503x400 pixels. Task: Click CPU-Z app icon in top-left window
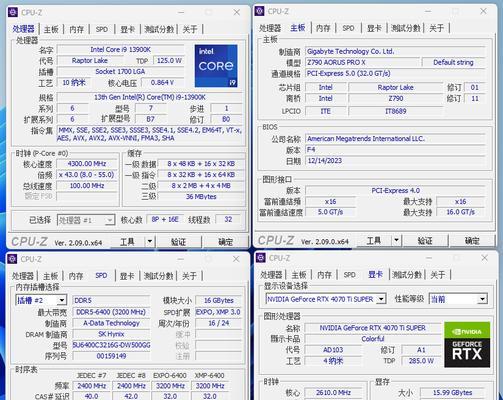[x=13, y=12]
